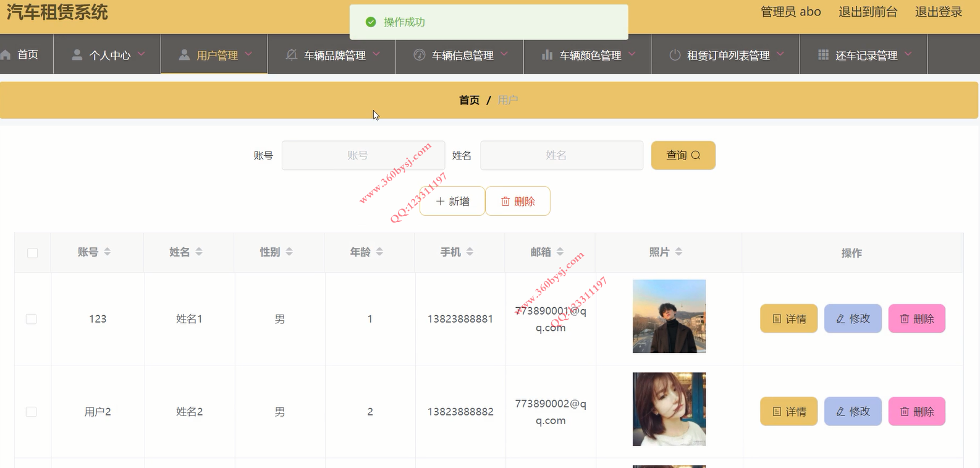Open the 个人中心 menu
Image resolution: width=980 pixels, height=468 pixels.
coord(107,54)
